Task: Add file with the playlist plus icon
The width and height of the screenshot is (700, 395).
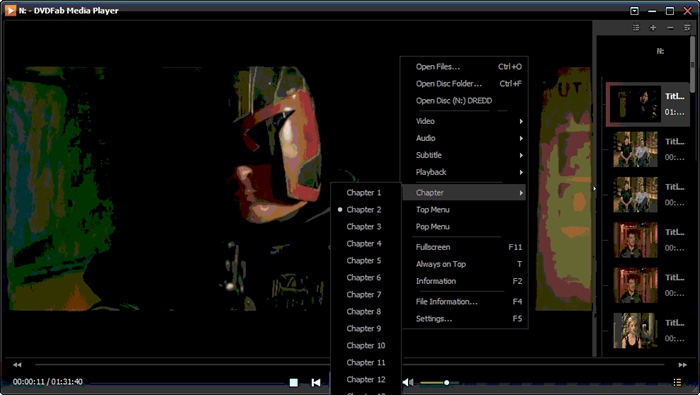Action: 653,28
